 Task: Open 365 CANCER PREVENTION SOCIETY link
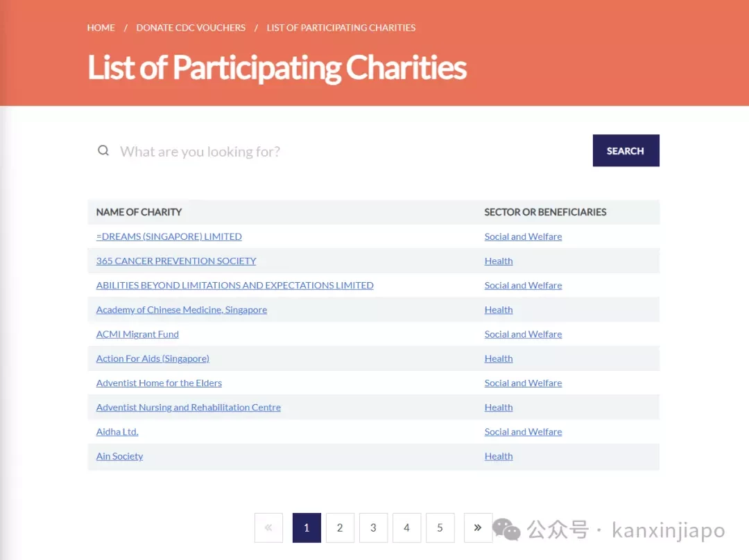[x=176, y=261]
